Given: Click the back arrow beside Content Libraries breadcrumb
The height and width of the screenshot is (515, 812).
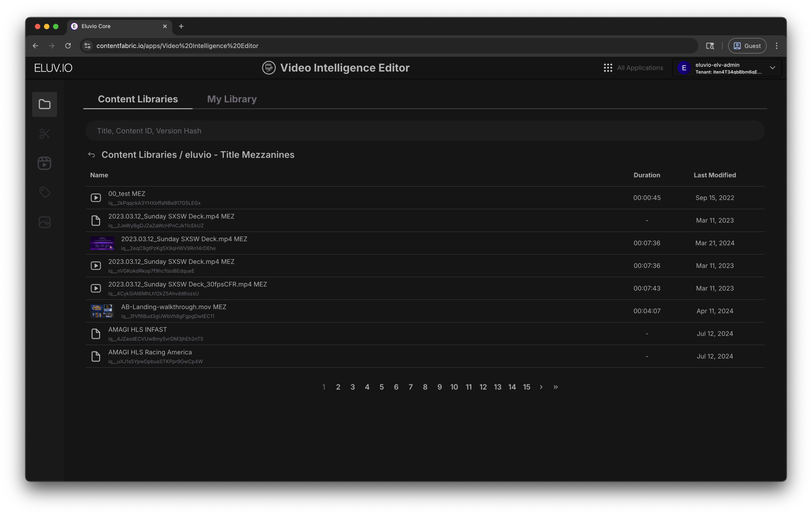Looking at the screenshot, I should coord(92,155).
